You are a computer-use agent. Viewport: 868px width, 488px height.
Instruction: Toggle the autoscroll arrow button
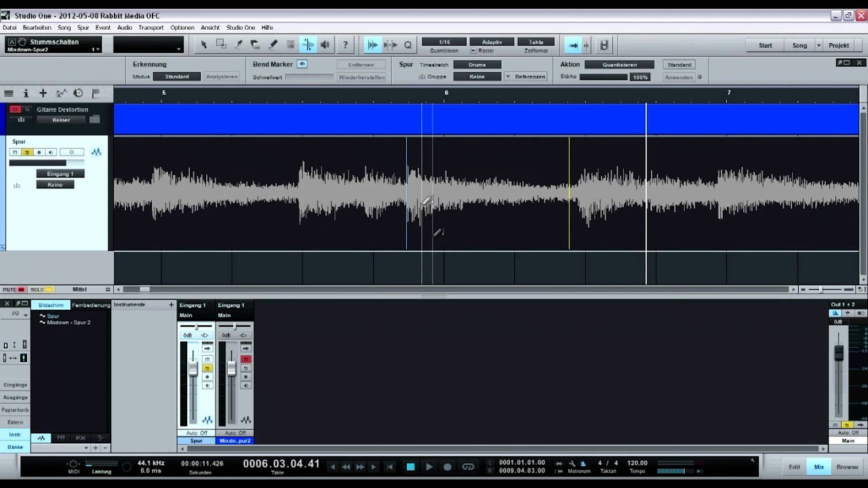[573, 45]
